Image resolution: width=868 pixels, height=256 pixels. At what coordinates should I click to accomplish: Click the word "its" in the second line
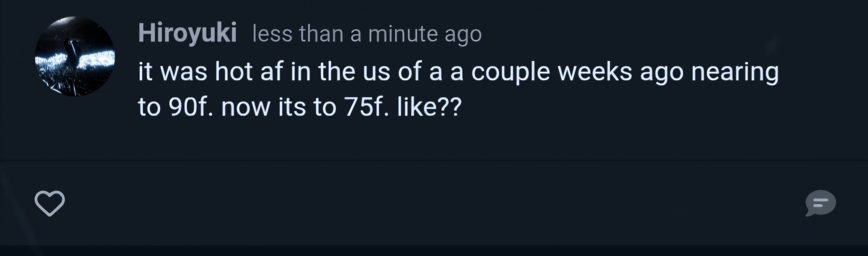pos(292,107)
